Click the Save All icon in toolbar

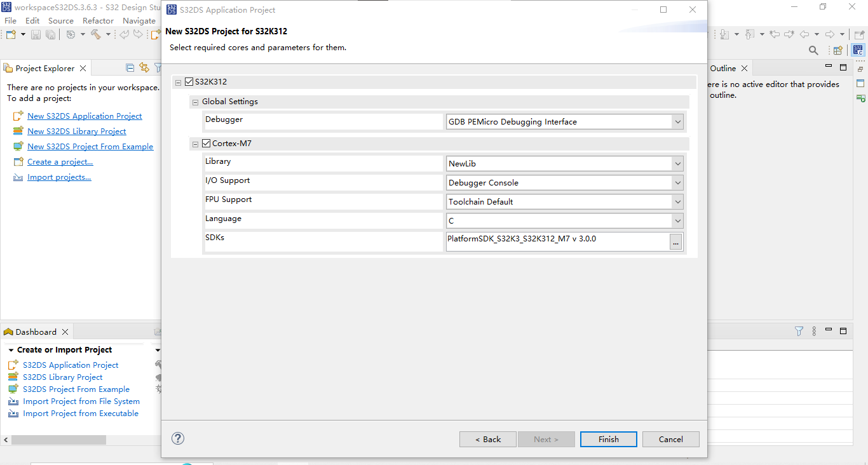[50, 34]
